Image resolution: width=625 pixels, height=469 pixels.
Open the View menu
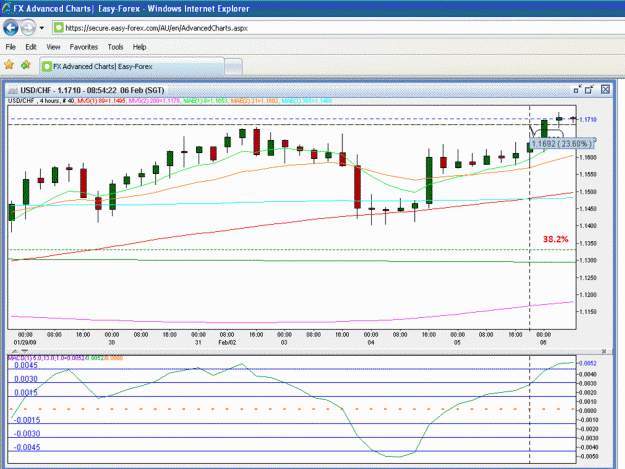[53, 47]
